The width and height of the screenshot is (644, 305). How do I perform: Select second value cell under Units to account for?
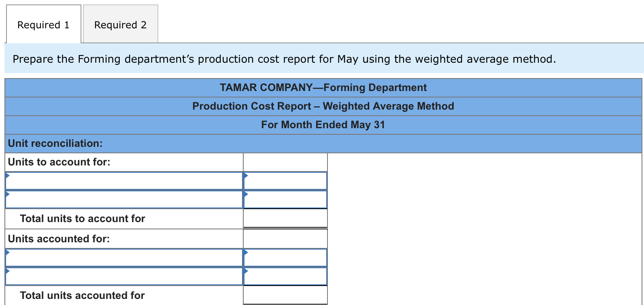tap(285, 199)
